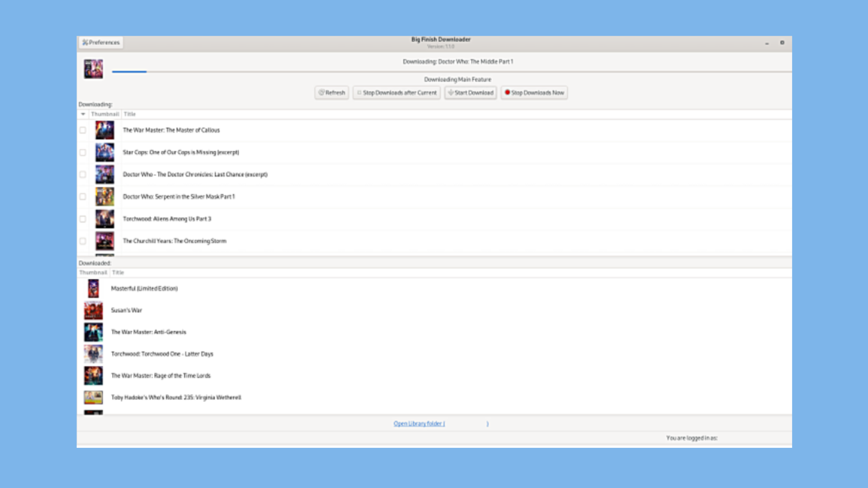Screen dimensions: 868x488
Task: Click the currently downloading cover thumbnail
Action: 93,69
